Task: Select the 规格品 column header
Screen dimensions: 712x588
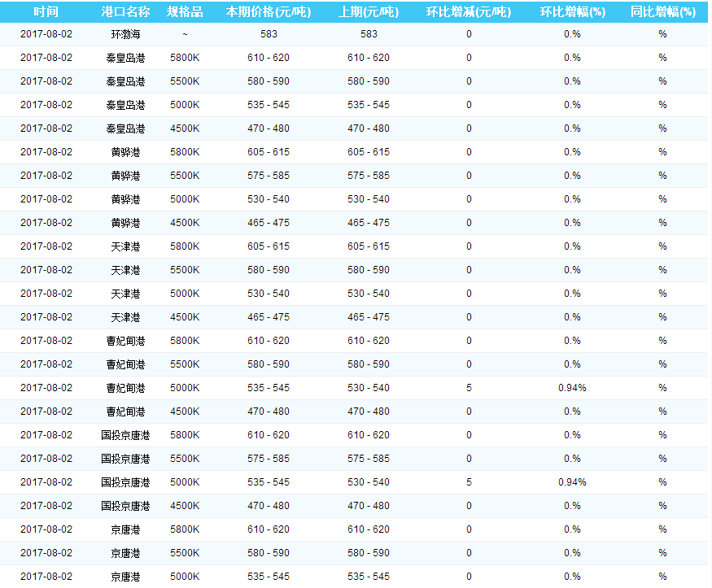Action: [x=185, y=11]
